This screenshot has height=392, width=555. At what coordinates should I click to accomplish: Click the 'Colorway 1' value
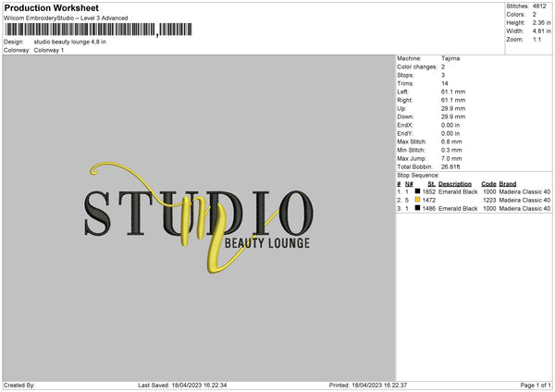click(49, 50)
